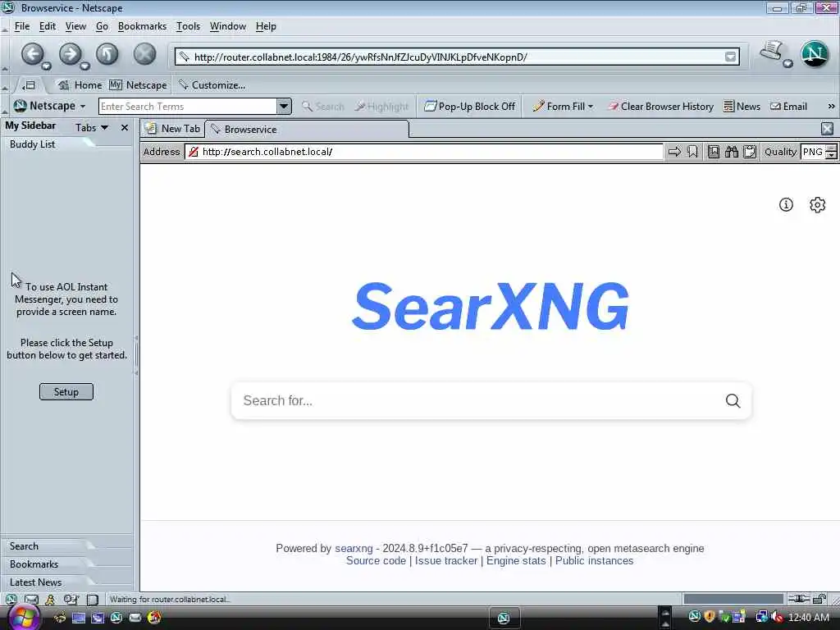Close the current tab with tab-bar X

tap(827, 129)
